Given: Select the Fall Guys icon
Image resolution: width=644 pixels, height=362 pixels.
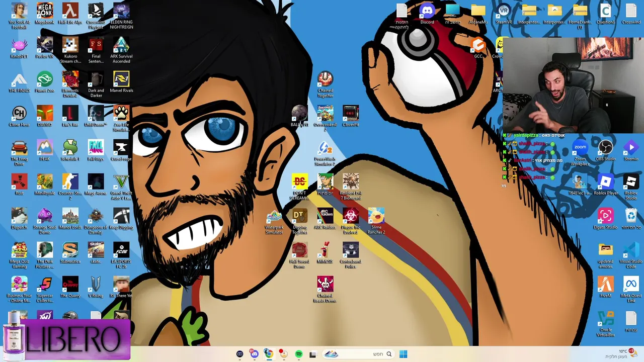Looking at the screenshot, I should pos(96,150).
